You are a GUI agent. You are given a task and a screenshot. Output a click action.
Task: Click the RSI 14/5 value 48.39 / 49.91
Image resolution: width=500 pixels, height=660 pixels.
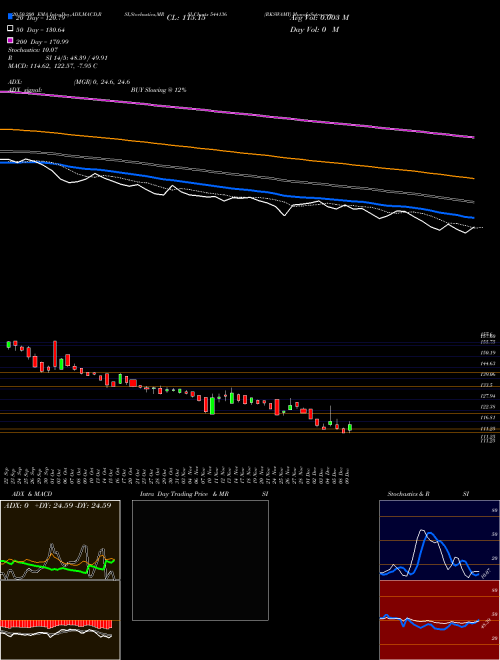click(x=77, y=58)
